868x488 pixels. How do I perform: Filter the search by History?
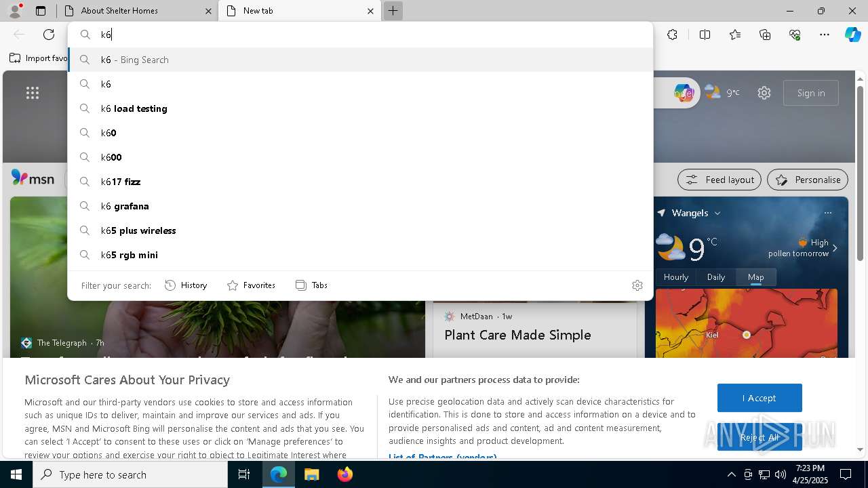186,285
